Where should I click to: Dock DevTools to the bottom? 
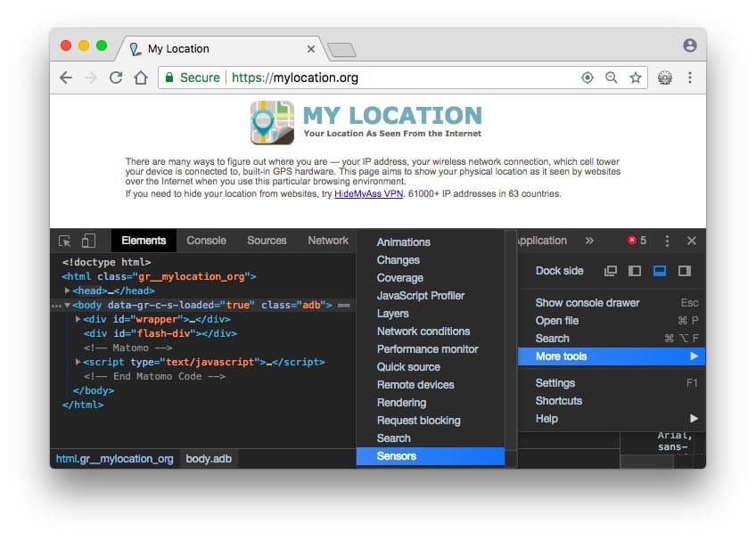coord(660,271)
